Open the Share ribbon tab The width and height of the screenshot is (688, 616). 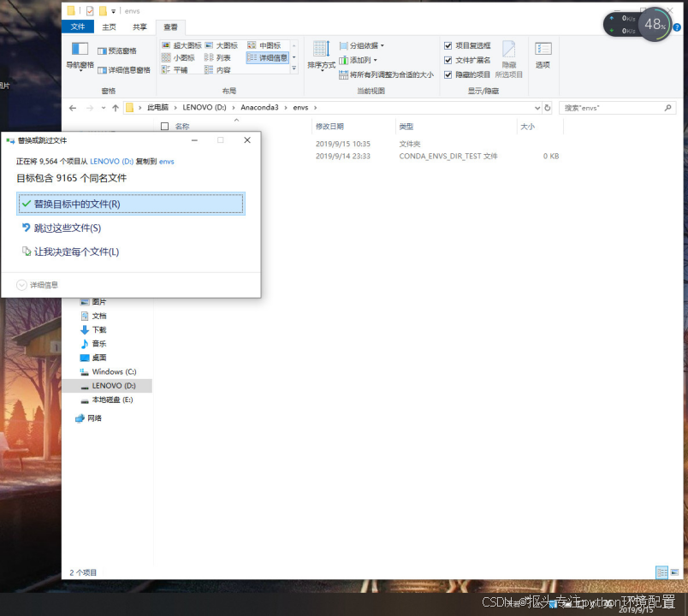[x=139, y=27]
